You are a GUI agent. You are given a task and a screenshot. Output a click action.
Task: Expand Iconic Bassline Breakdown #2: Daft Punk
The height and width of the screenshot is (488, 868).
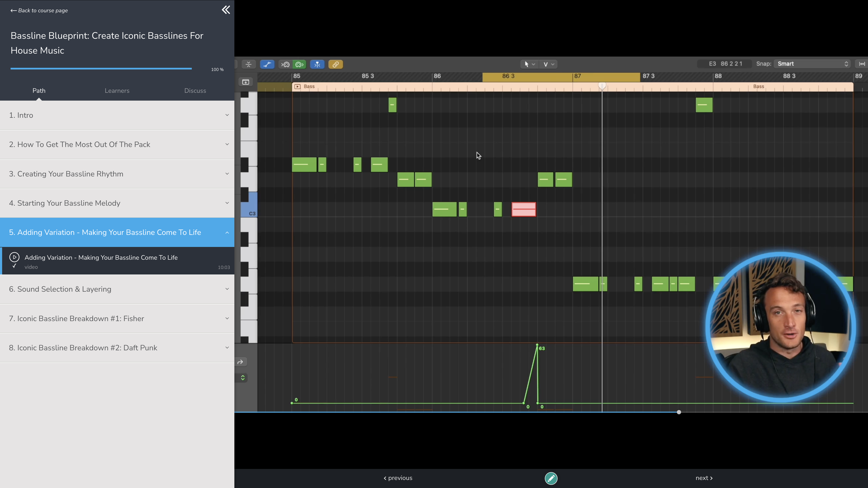[x=117, y=348]
